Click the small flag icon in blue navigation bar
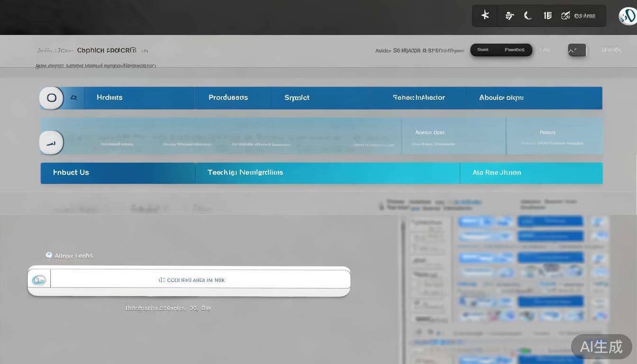Image resolution: width=637 pixels, height=364 pixels. coord(74,98)
